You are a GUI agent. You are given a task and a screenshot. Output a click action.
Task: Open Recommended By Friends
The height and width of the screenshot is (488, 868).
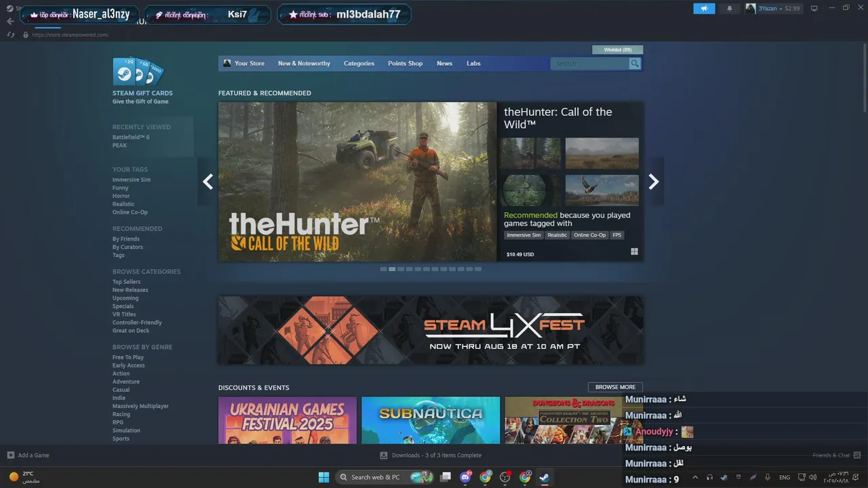126,239
